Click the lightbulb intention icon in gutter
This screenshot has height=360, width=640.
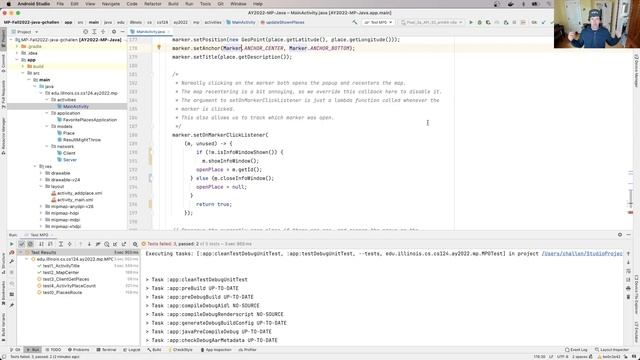coord(159,48)
